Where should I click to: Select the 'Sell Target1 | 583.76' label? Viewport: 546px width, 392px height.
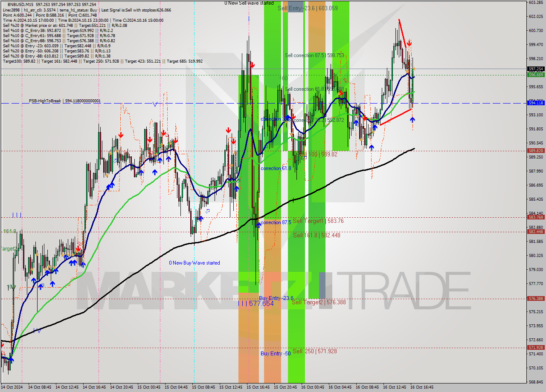318,221
